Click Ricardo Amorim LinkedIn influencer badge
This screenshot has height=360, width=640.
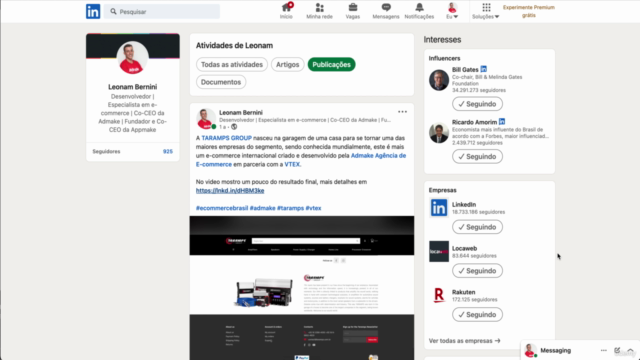tap(502, 122)
